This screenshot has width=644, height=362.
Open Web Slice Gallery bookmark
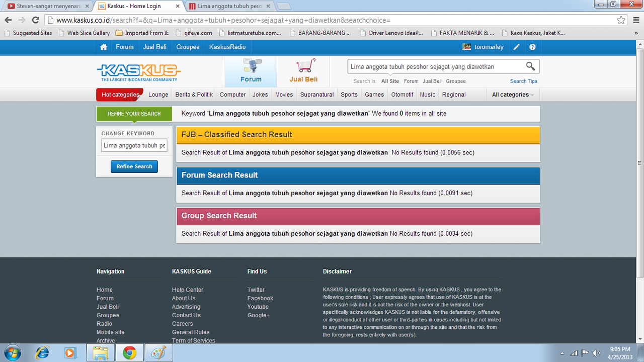coord(84,33)
